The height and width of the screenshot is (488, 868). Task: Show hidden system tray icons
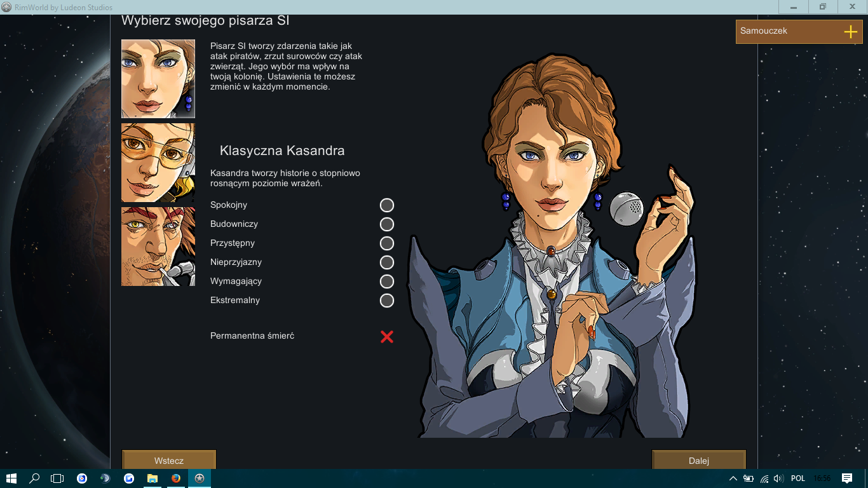click(x=733, y=478)
